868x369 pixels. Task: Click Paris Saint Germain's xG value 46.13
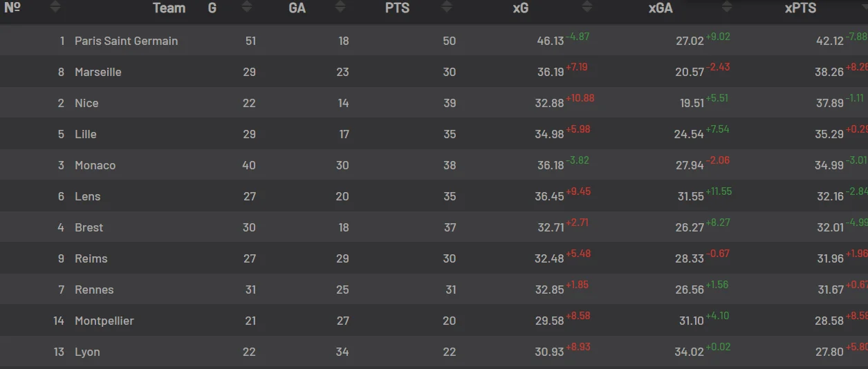tap(551, 41)
